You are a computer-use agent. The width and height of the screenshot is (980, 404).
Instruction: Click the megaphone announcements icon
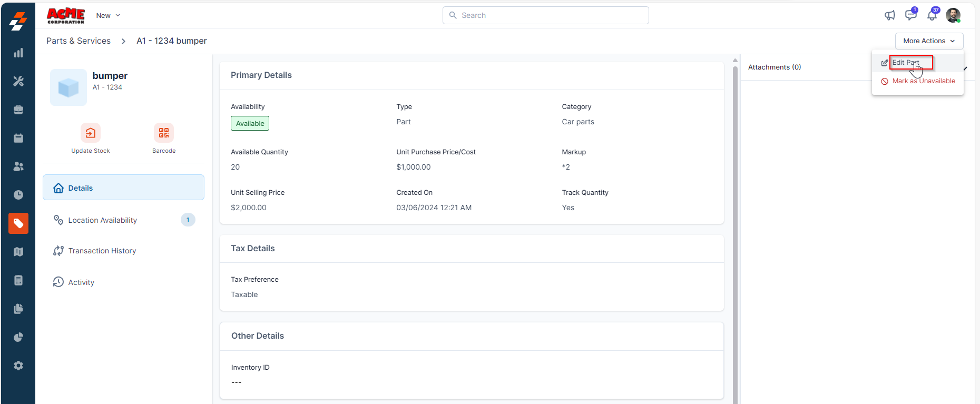890,15
